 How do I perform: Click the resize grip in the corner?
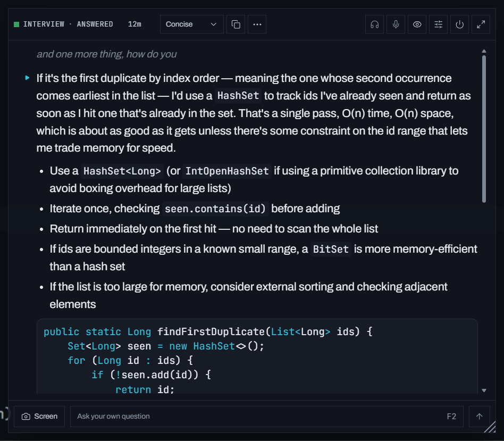point(490,428)
